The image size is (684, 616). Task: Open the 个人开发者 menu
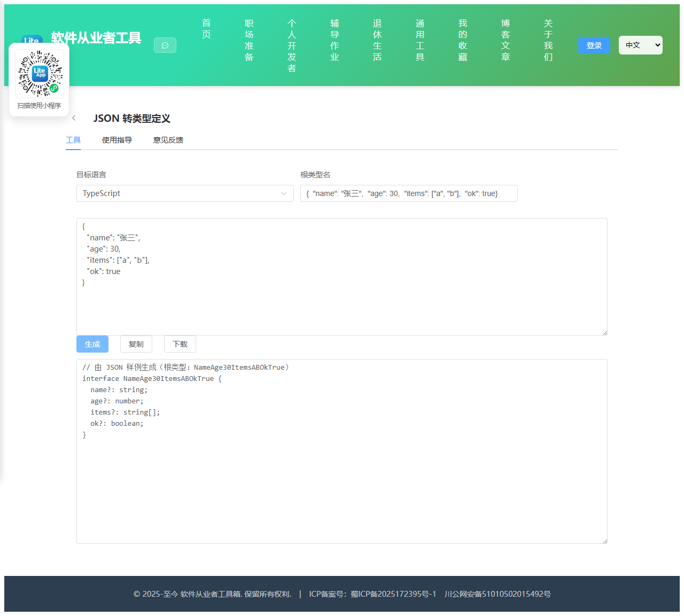coord(292,45)
